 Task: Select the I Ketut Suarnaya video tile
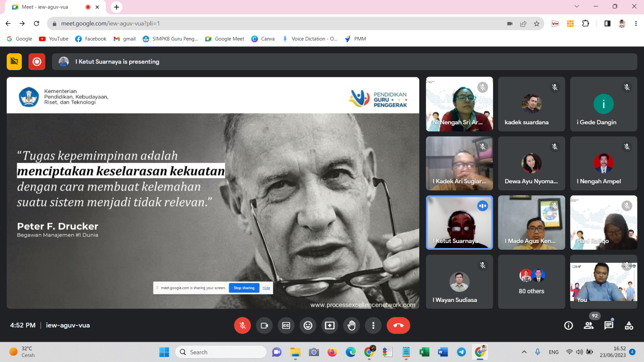tap(459, 222)
